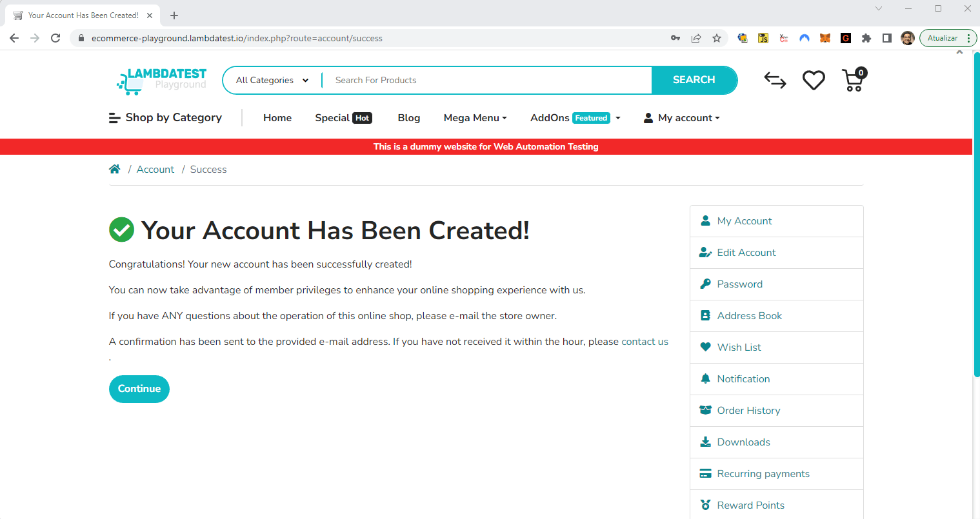
Task: Expand the AddOns Featured menu
Action: [574, 118]
